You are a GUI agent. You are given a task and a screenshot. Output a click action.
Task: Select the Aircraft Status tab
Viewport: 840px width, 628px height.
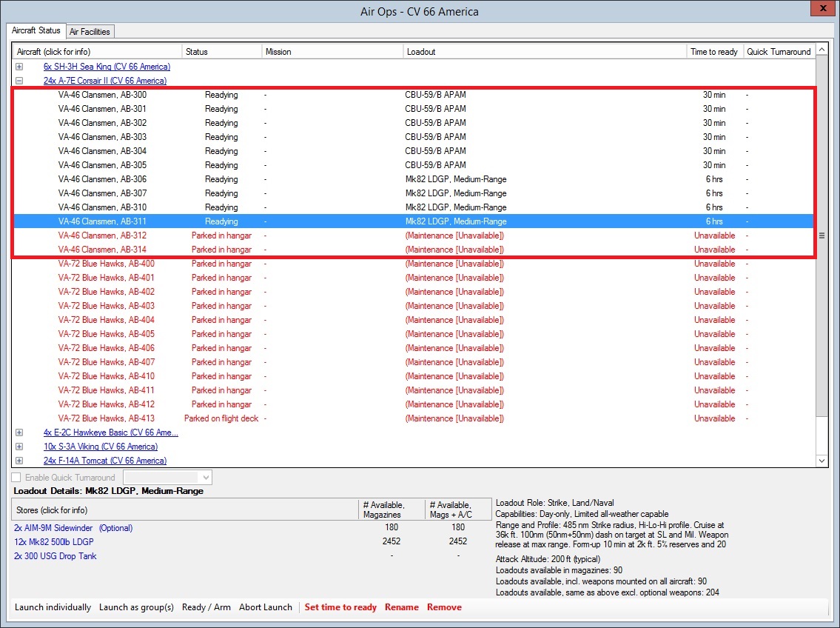(x=36, y=30)
